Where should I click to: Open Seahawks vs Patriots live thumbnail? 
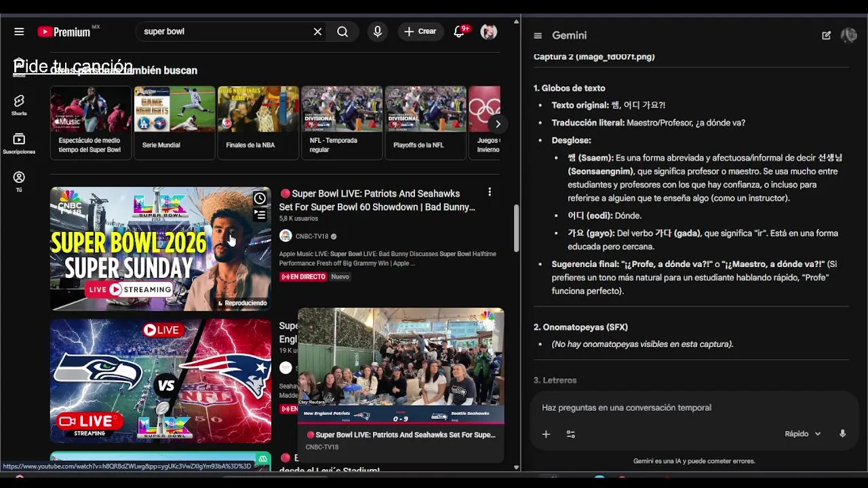pos(161,381)
